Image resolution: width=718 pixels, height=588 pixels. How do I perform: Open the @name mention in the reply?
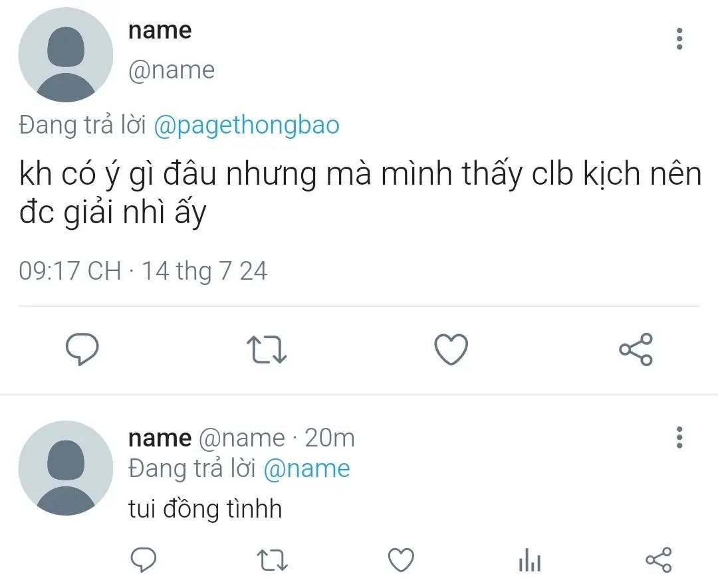pyautogui.click(x=306, y=469)
